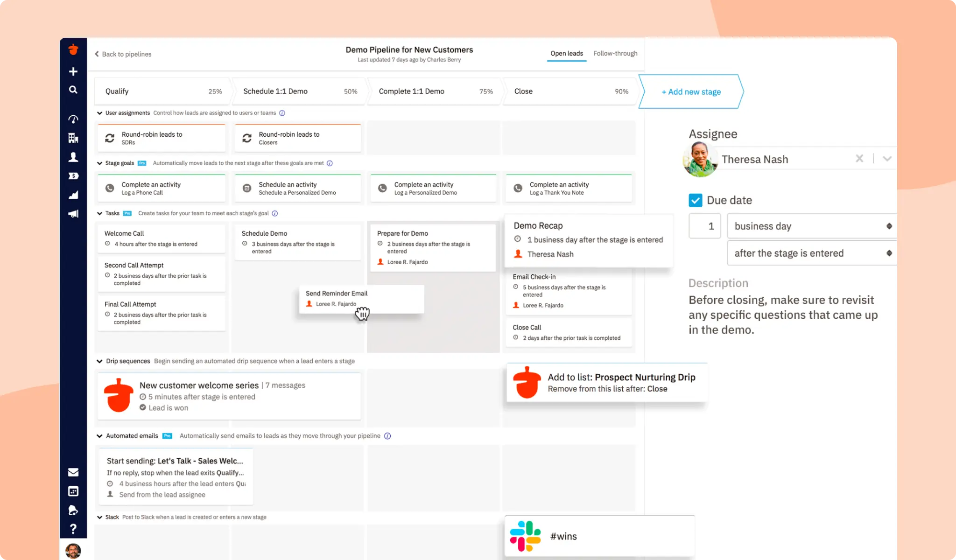Image resolution: width=956 pixels, height=560 pixels.
Task: Collapse the User assignments section
Action: click(99, 112)
